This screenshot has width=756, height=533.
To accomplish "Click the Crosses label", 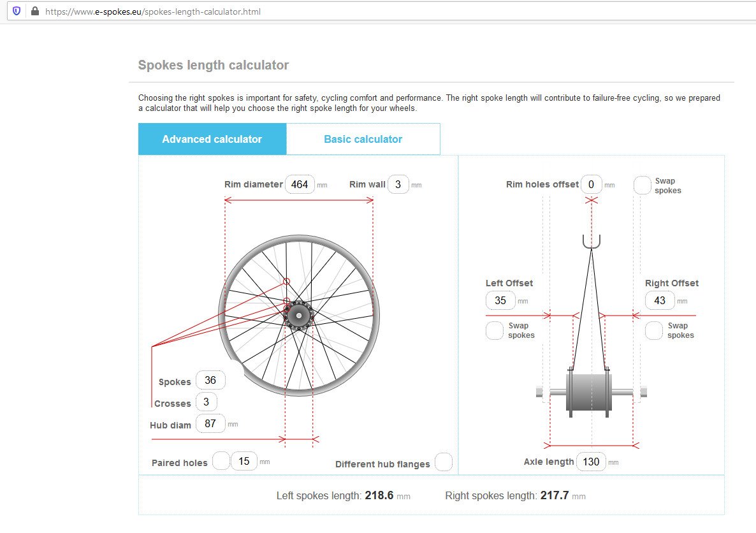I will (x=173, y=404).
